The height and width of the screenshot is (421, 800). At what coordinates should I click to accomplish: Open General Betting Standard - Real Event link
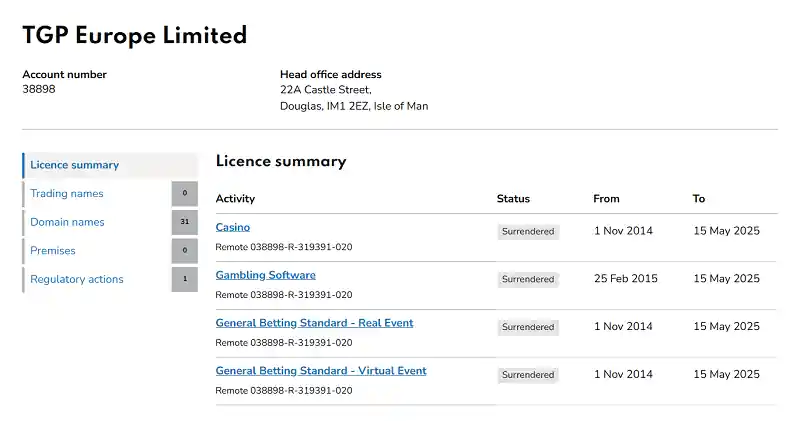(x=314, y=323)
